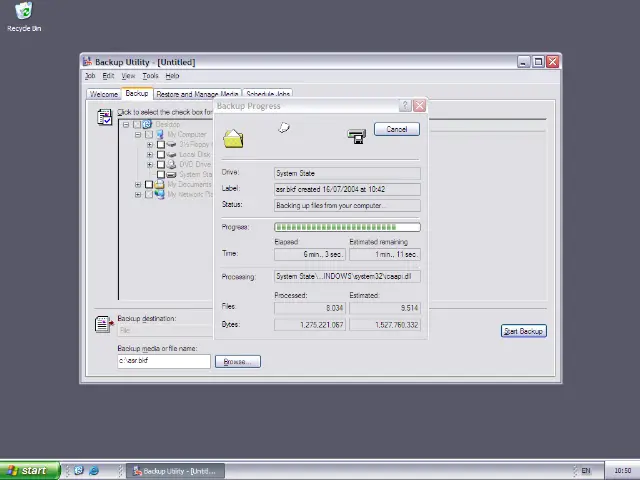Viewport: 640px width, 480px height.
Task: Click the Backup Progress help question-mark icon
Action: [405, 106]
